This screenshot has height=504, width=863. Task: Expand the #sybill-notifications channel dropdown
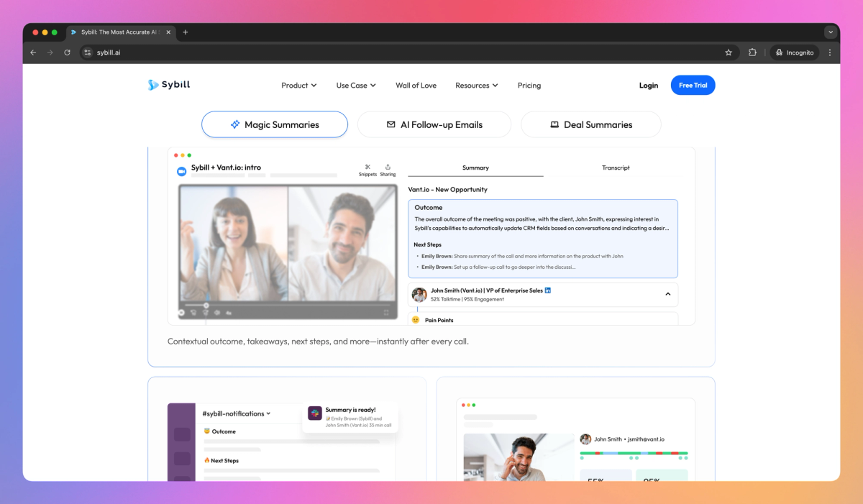(237, 413)
